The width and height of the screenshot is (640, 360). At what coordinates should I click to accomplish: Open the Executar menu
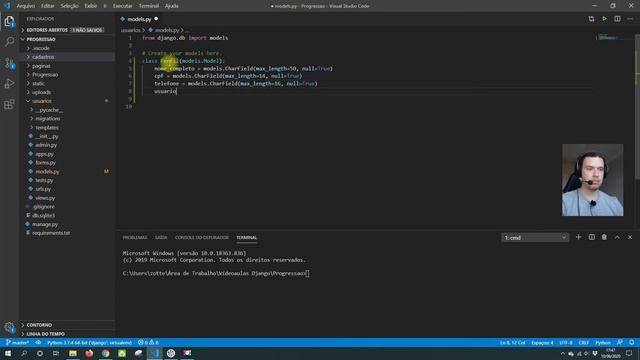(x=122, y=6)
